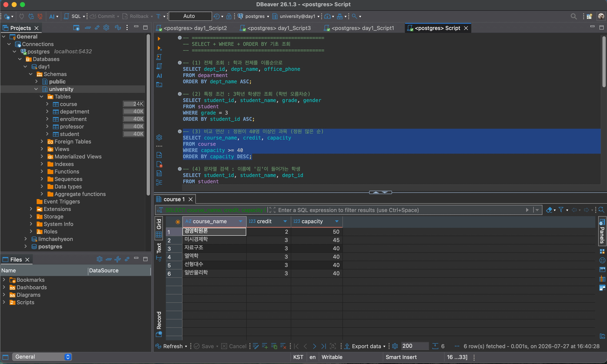Collapse the comment fold marker for query (3)
607x364 pixels.
[180, 131]
